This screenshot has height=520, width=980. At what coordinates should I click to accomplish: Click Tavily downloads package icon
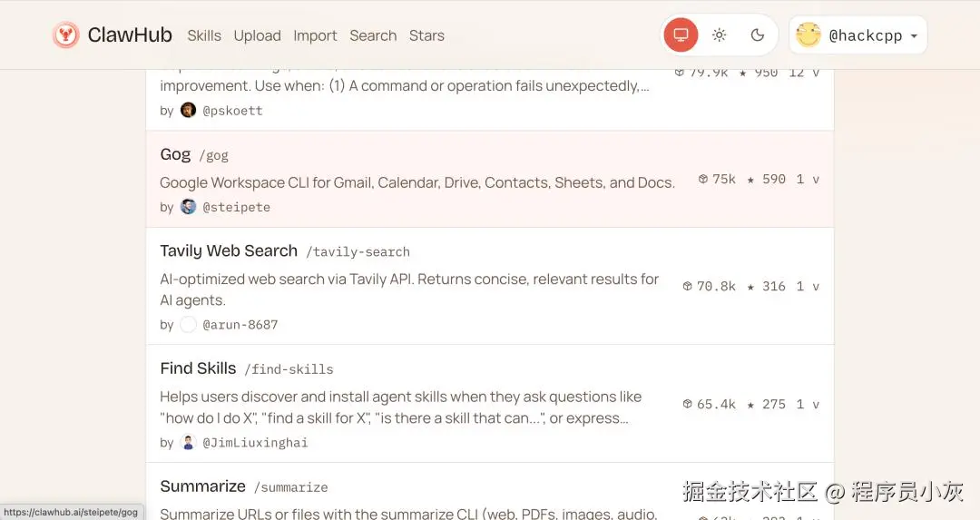[x=688, y=286]
